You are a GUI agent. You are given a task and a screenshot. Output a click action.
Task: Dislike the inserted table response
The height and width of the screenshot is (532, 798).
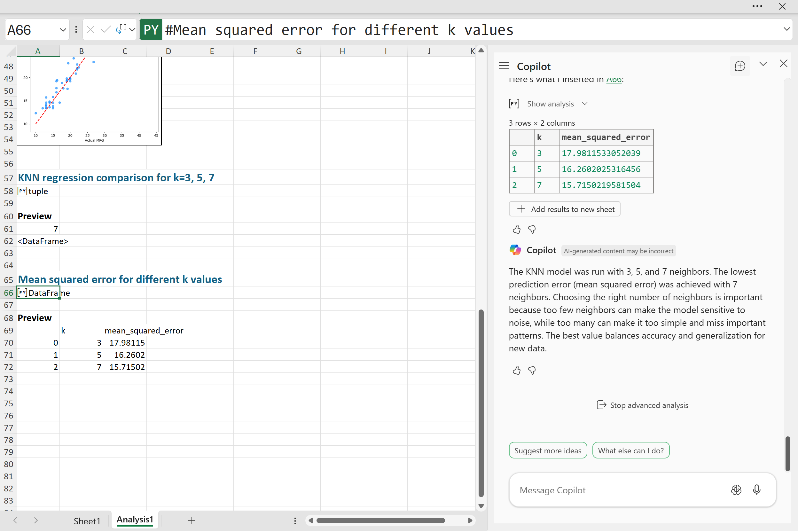pos(532,230)
